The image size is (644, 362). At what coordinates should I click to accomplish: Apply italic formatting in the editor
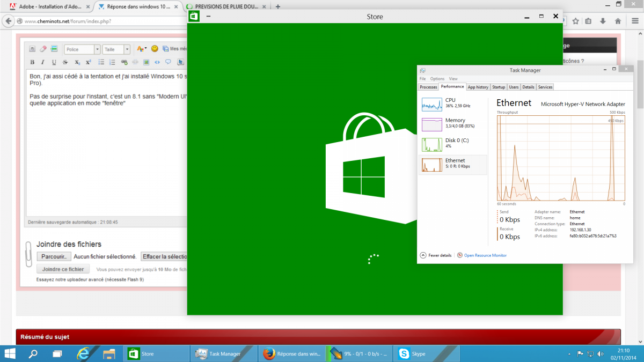click(43, 62)
